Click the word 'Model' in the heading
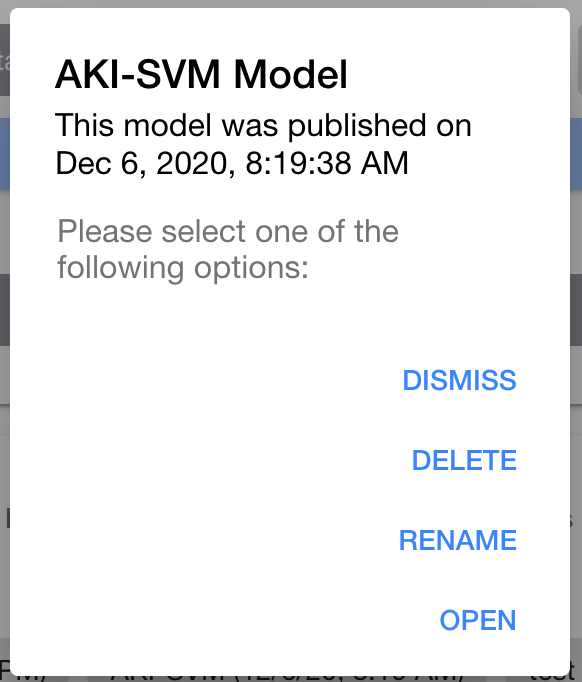The width and height of the screenshot is (582, 682). coord(291,75)
